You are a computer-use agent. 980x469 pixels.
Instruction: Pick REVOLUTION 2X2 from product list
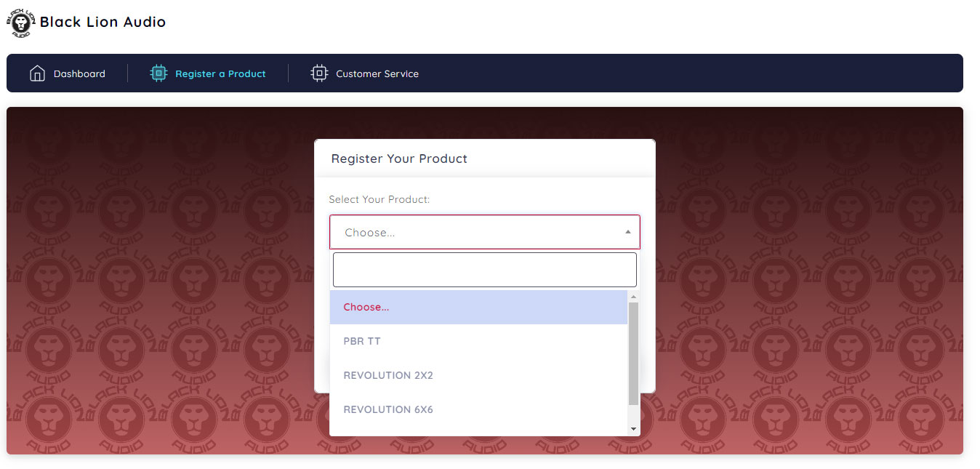coord(478,375)
